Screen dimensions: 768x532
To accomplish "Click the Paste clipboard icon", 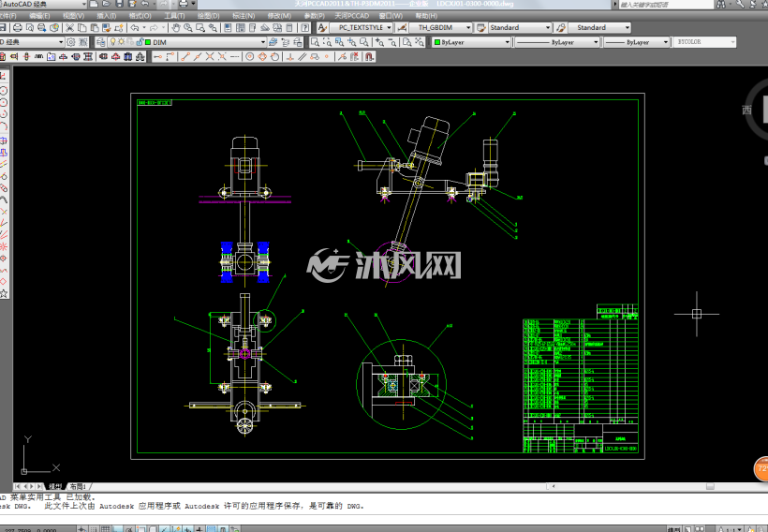I will 95,28.
